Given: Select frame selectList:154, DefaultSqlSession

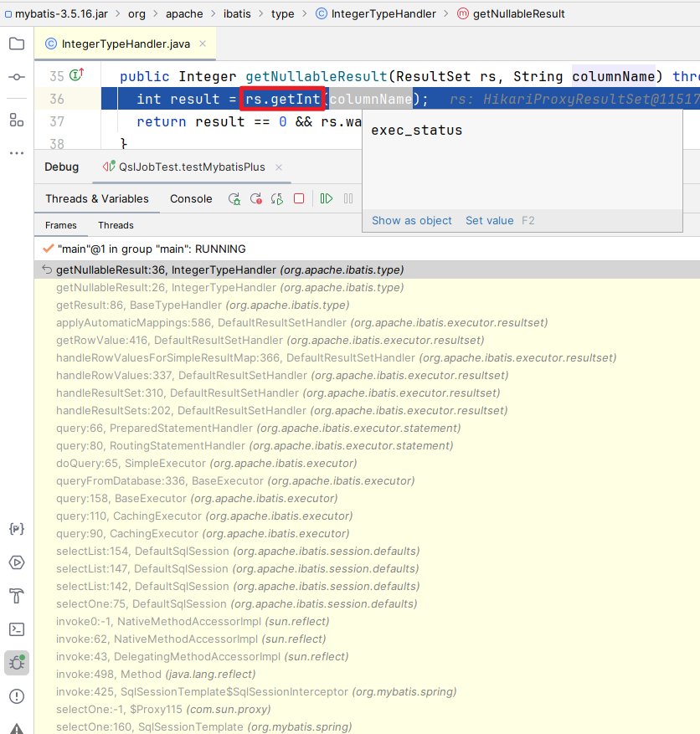Looking at the screenshot, I should click(367, 551).
